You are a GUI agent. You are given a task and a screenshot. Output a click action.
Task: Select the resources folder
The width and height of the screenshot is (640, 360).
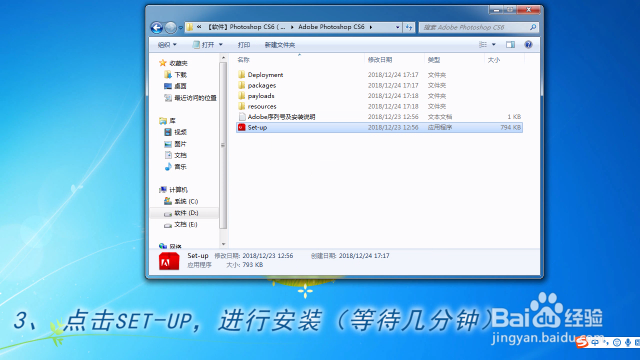[262, 107]
